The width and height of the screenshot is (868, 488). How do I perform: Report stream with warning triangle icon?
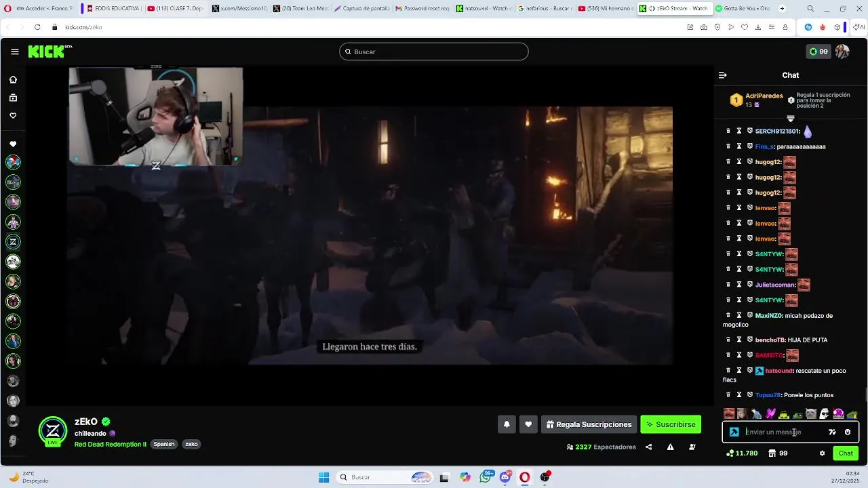point(670,447)
